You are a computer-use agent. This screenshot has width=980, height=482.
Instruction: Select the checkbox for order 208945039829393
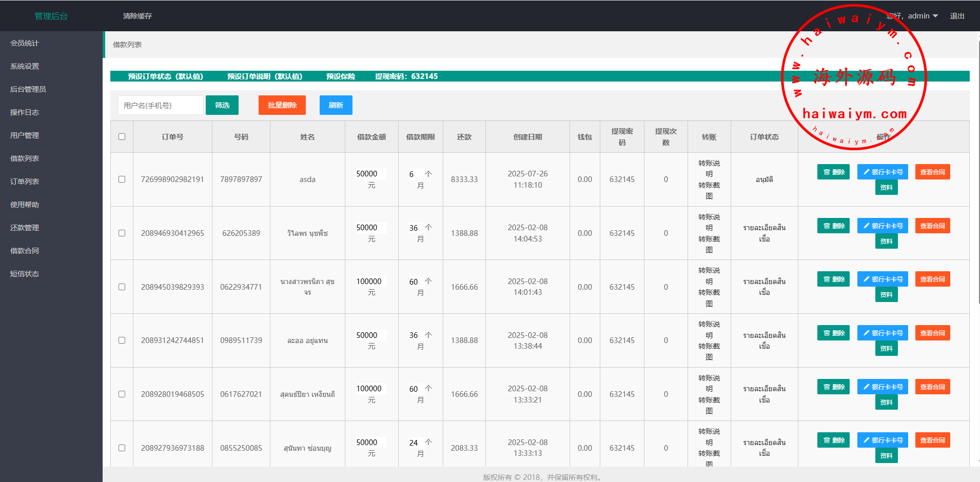point(122,287)
